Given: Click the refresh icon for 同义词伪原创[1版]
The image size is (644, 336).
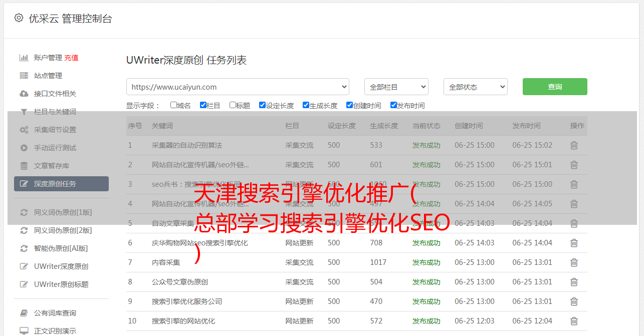Looking at the screenshot, I should click(x=24, y=212).
